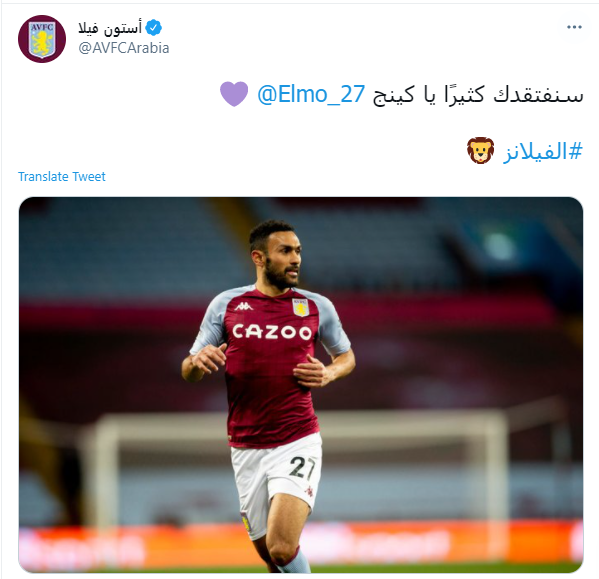Click the player's face in the photo
Image resolution: width=599 pixels, height=579 pixels.
click(284, 260)
